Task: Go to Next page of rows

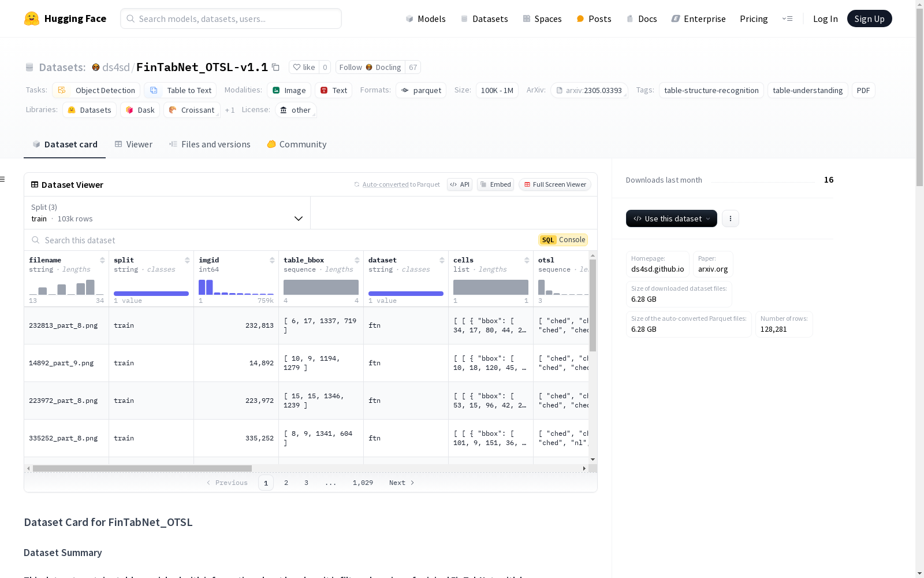Action: (401, 483)
